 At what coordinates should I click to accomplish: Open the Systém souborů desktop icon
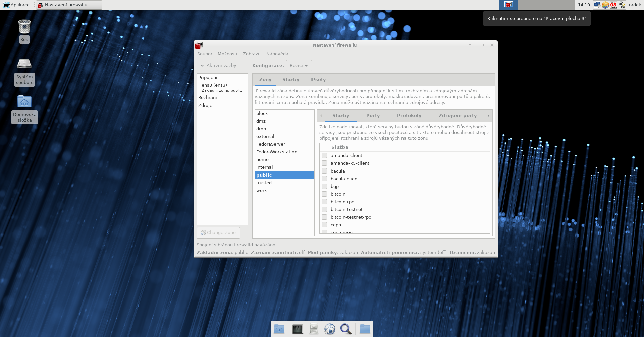[24, 64]
